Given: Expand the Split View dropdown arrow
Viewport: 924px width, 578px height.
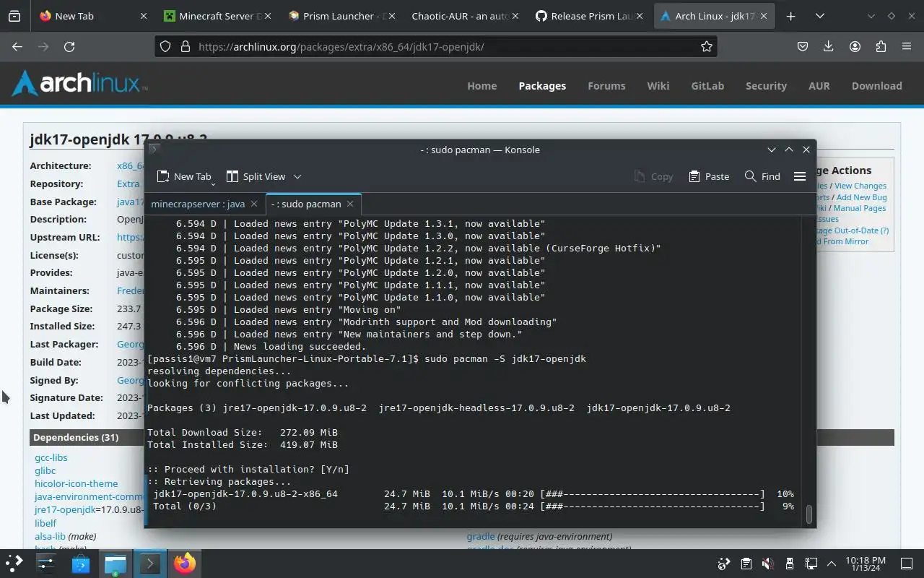Looking at the screenshot, I should 297,176.
